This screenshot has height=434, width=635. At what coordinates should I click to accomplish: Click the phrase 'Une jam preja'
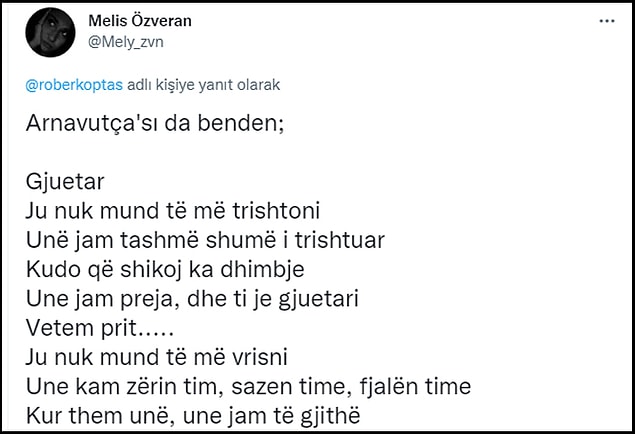pyautogui.click(x=102, y=299)
